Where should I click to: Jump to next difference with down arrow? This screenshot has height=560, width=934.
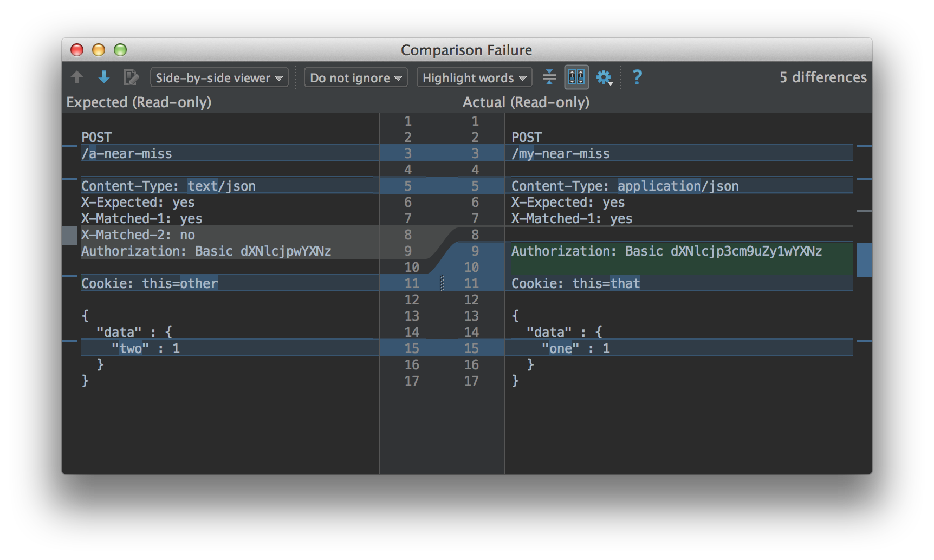tap(103, 77)
